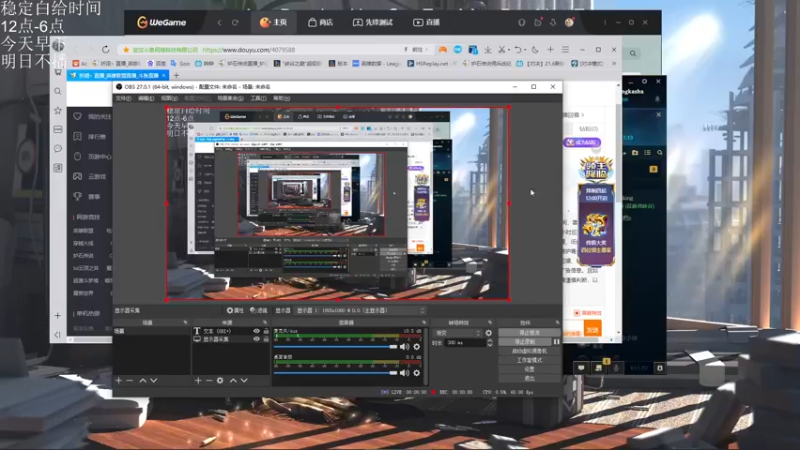Open WeGame 先锋测试 tab
This screenshot has width=800, height=450.
tap(373, 22)
